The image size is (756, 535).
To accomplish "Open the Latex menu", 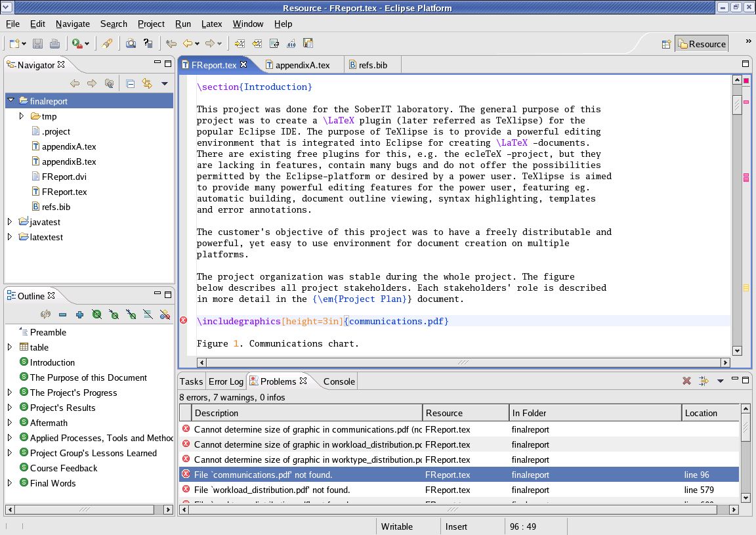I will click(211, 24).
